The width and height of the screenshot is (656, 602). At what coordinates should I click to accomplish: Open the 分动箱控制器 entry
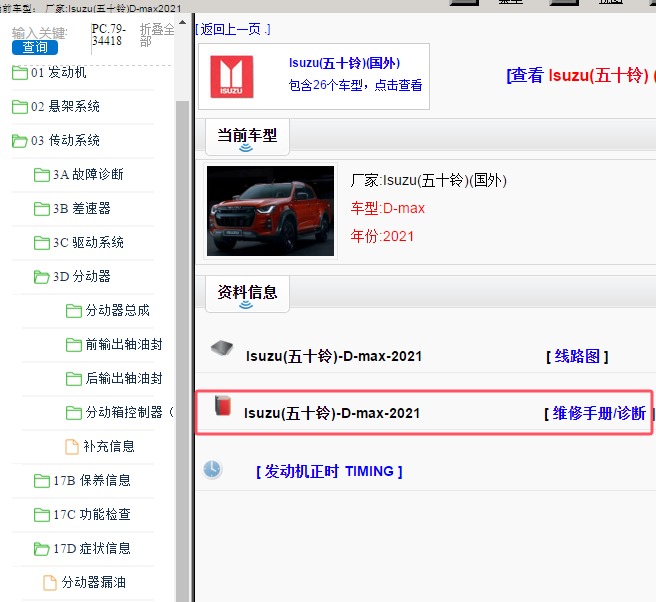pos(130,412)
